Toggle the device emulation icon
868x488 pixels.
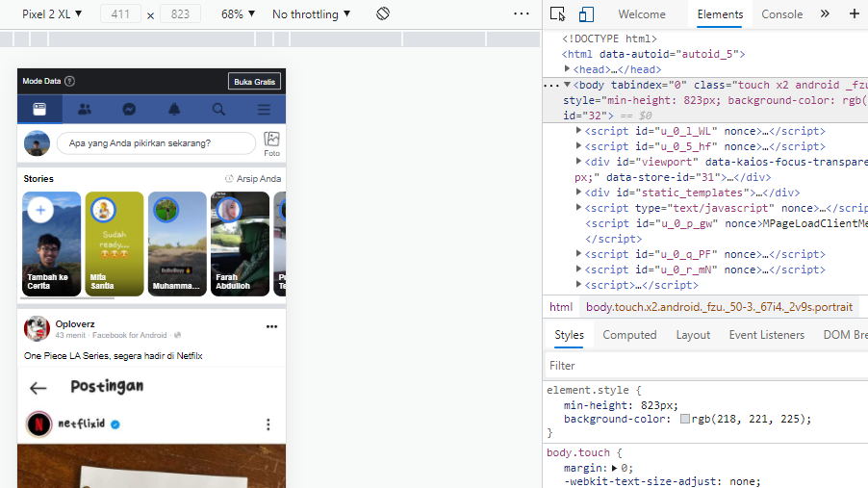click(x=586, y=13)
